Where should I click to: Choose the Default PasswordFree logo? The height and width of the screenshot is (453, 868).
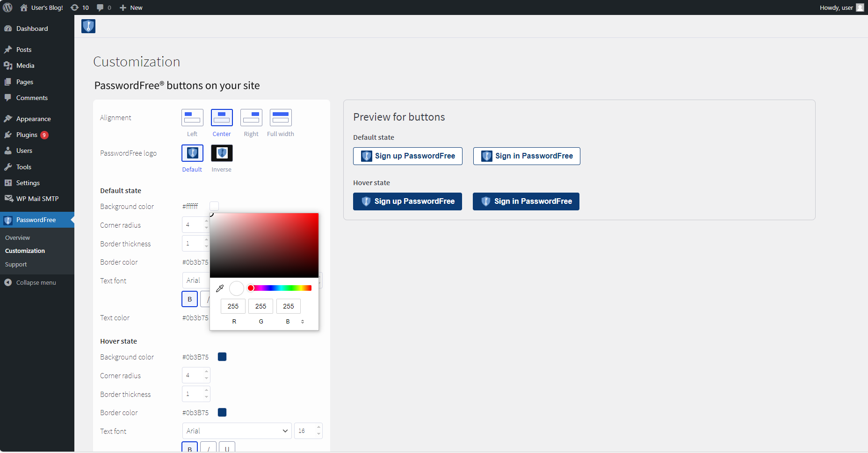[192, 153]
